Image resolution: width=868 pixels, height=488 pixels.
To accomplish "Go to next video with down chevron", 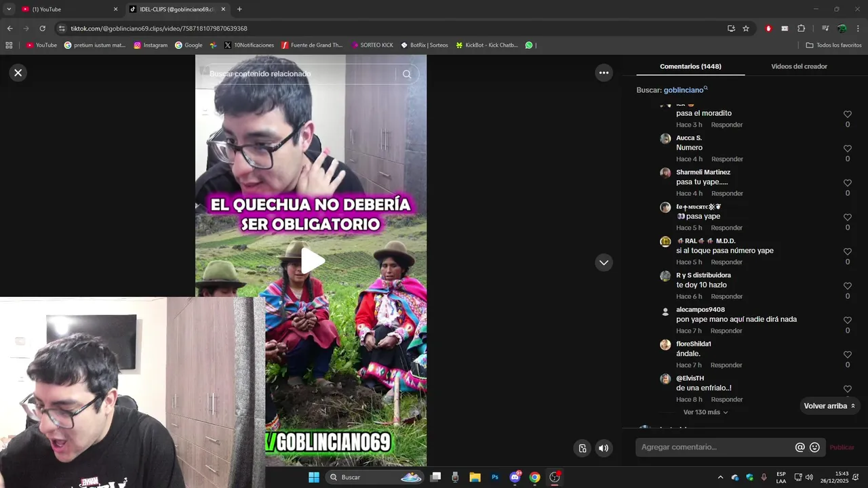I will coord(604,262).
